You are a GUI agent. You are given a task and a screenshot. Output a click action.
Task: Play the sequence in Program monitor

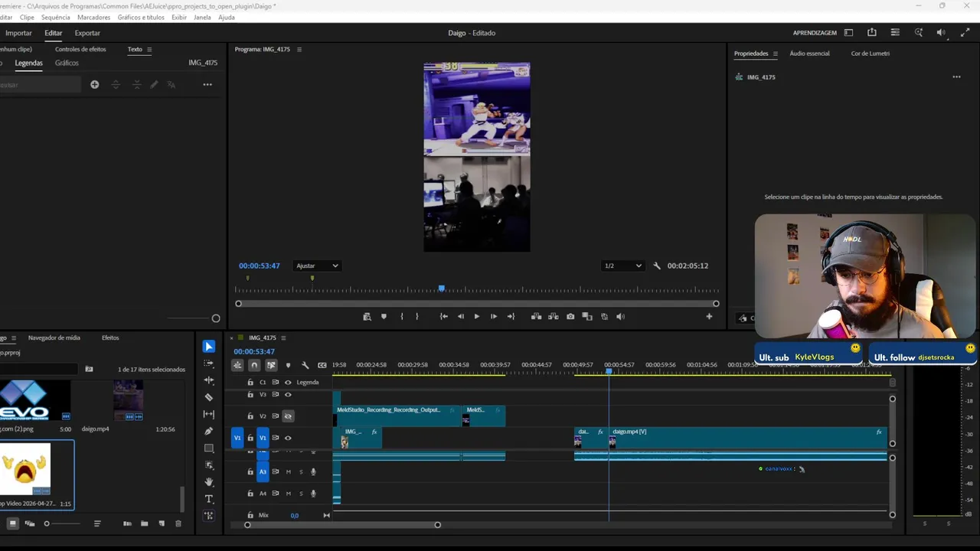(477, 316)
